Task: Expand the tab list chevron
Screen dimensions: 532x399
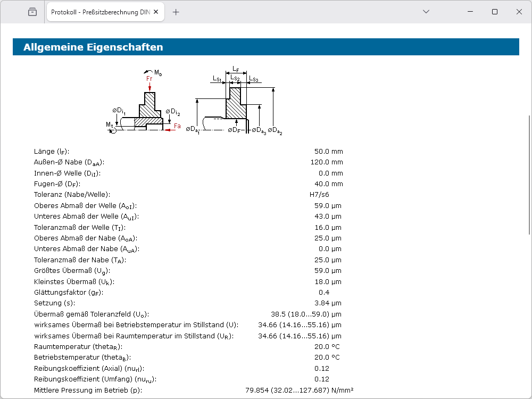Action: point(426,12)
